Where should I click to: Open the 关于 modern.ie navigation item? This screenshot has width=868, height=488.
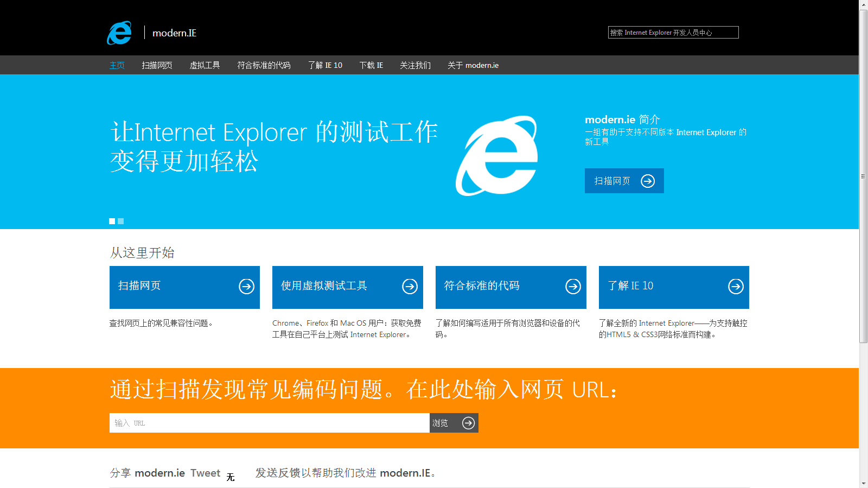click(x=473, y=65)
